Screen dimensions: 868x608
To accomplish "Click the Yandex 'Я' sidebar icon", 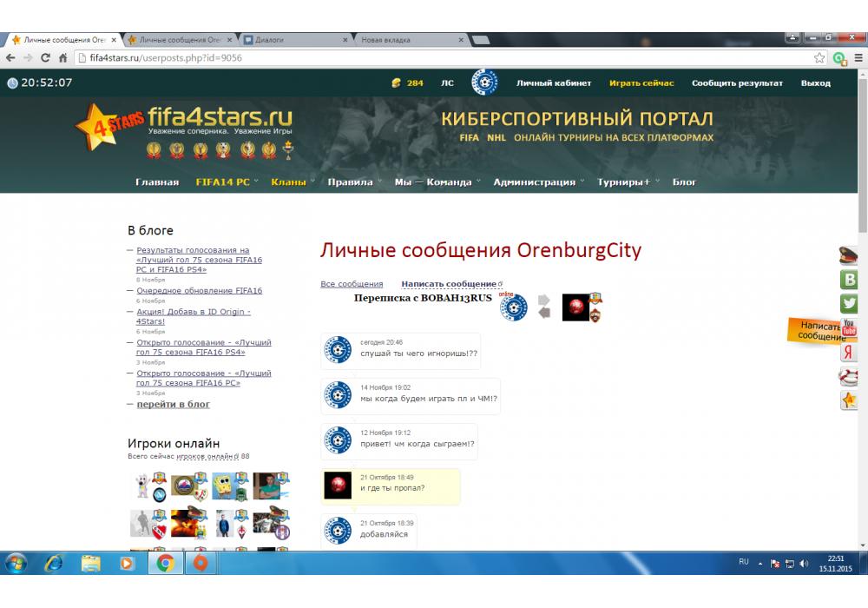I will click(x=849, y=353).
